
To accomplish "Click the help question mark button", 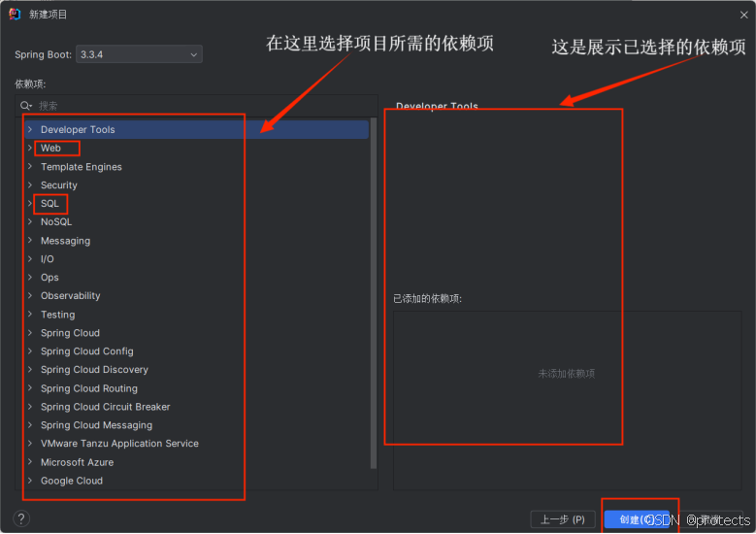I will [21, 518].
